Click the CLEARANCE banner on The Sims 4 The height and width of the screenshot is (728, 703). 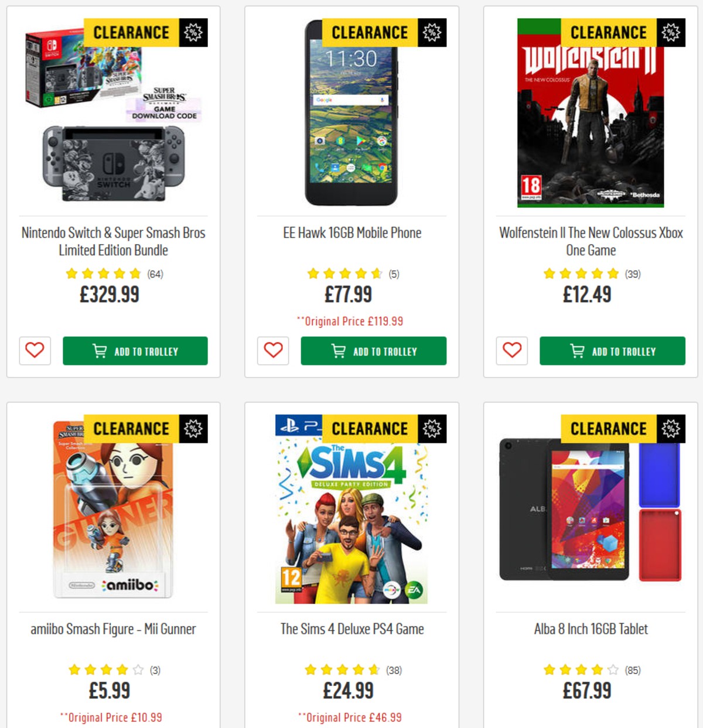click(373, 429)
